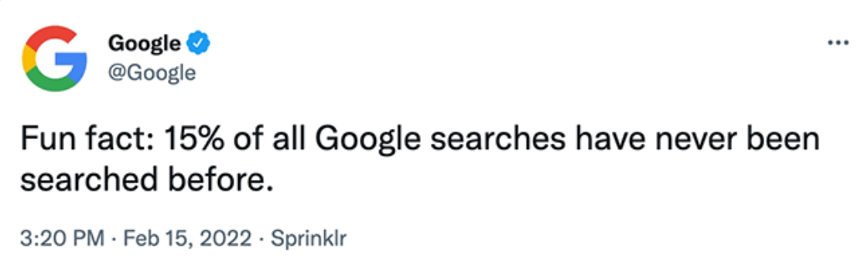Click the Feb 15, 2022 date
Image resolution: width=868 pixels, height=279 pixels.
pos(187,239)
